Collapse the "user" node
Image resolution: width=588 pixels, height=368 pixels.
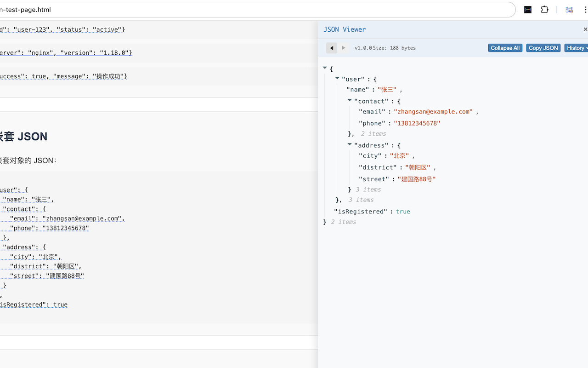[x=338, y=79]
